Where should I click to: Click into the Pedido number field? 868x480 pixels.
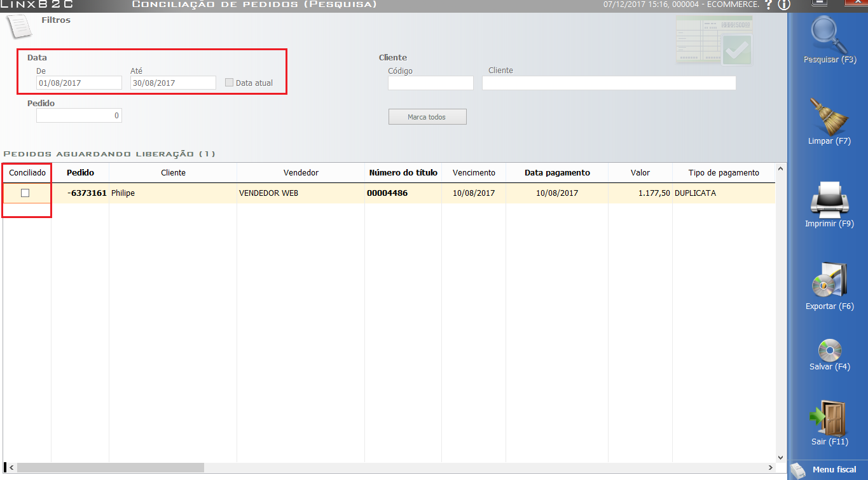pos(79,116)
